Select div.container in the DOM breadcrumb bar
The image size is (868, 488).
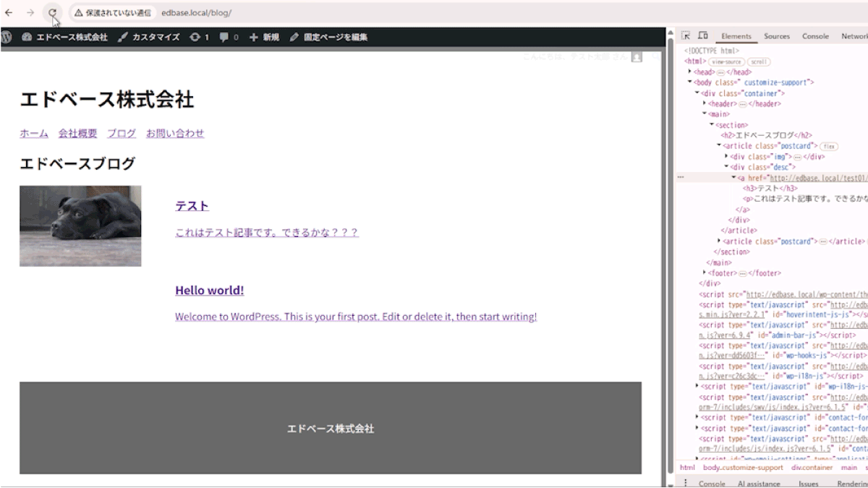pyautogui.click(x=814, y=467)
